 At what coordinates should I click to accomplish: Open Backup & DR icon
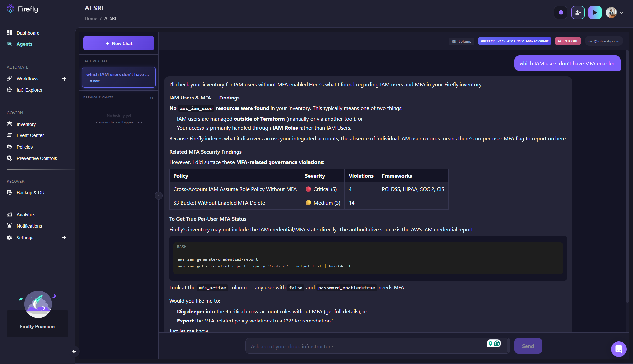click(9, 192)
